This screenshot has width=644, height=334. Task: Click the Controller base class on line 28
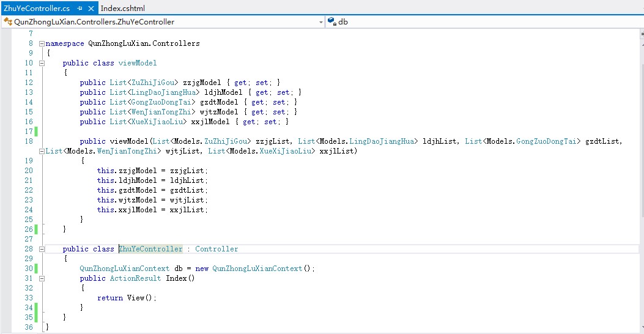217,249
